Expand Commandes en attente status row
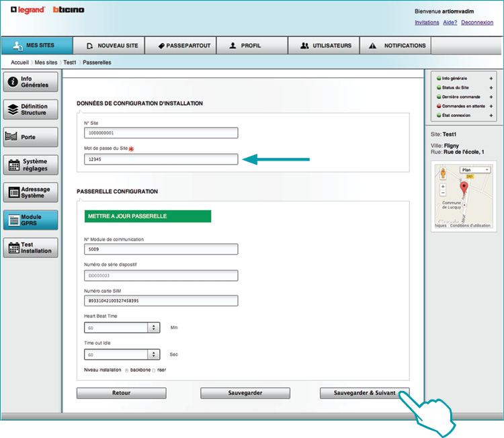The height and width of the screenshot is (438, 504). point(491,106)
